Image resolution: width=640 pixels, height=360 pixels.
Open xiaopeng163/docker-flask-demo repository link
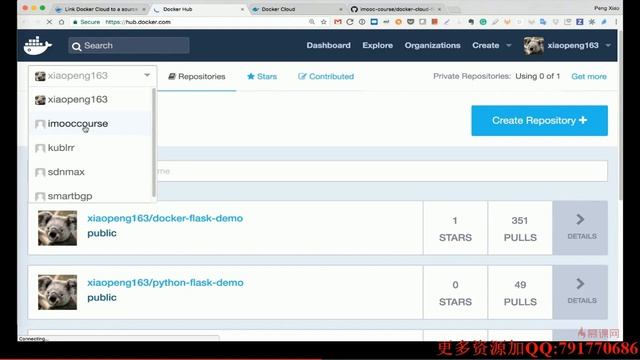click(x=165, y=218)
